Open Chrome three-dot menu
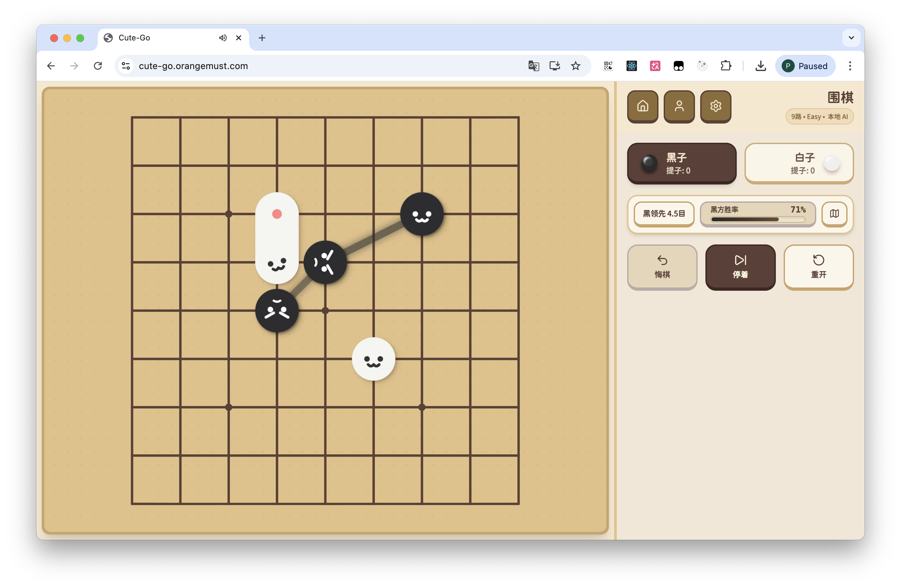 coord(850,66)
